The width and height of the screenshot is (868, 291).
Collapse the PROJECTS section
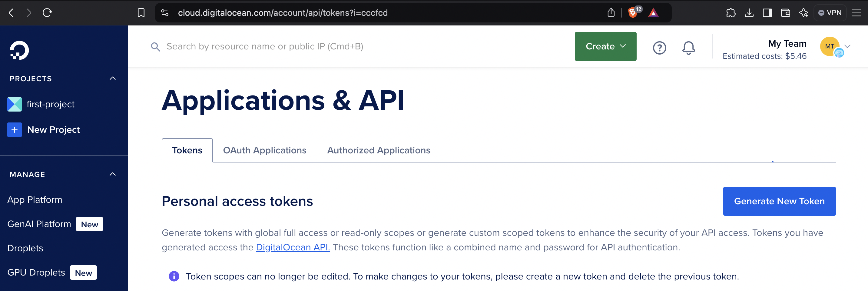coord(113,78)
